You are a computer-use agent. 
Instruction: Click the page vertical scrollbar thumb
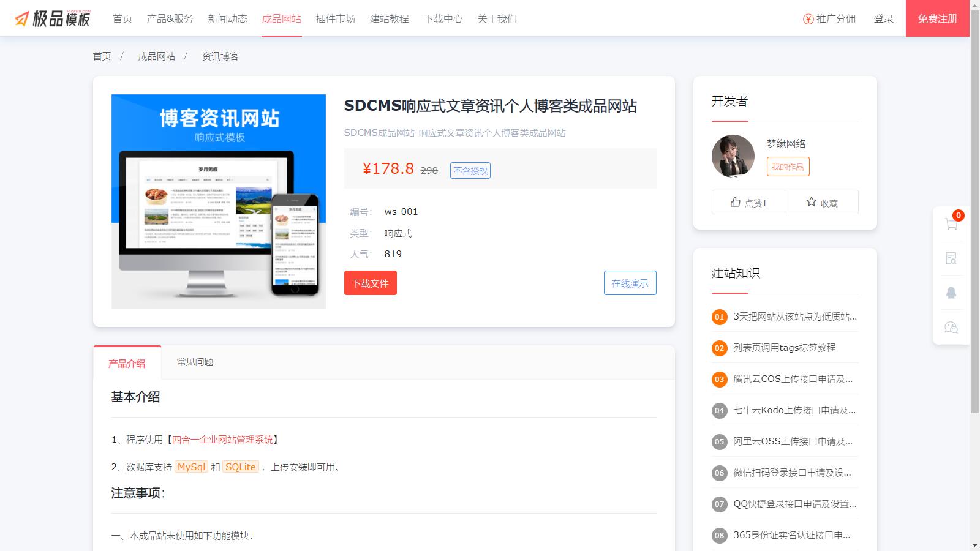coord(975,211)
